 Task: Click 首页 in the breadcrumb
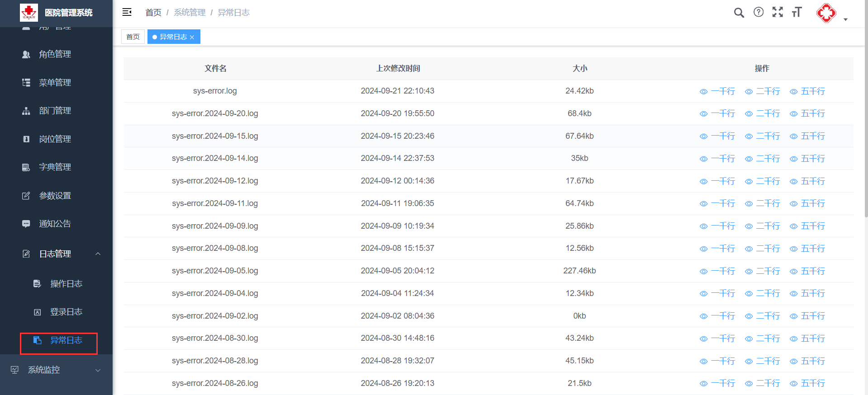153,13
